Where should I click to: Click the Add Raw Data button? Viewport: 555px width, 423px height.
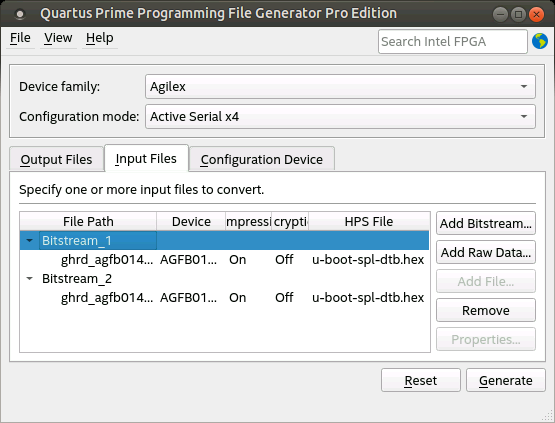click(x=486, y=252)
